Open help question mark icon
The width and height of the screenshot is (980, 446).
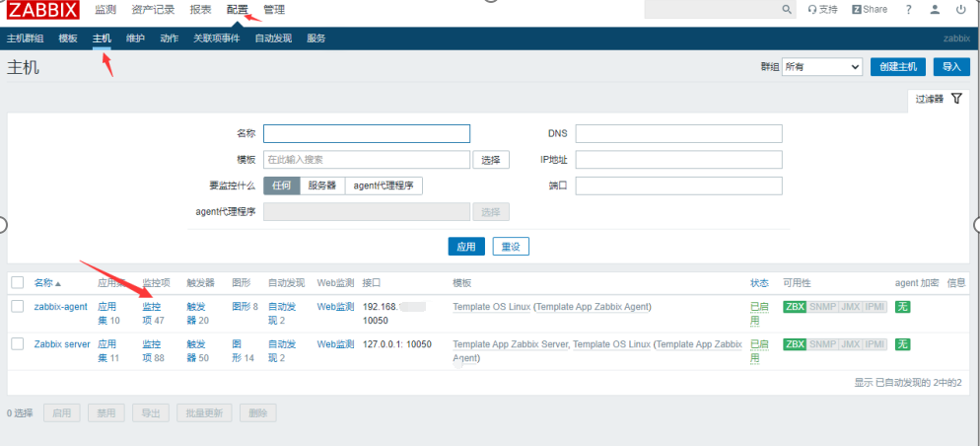(x=909, y=10)
